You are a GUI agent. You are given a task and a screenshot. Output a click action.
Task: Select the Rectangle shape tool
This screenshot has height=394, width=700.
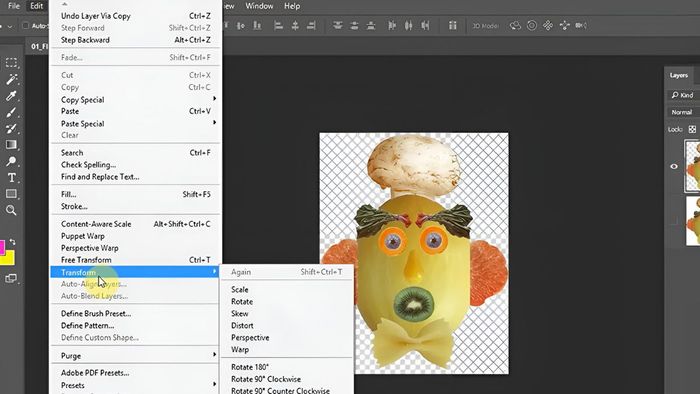[x=11, y=194]
